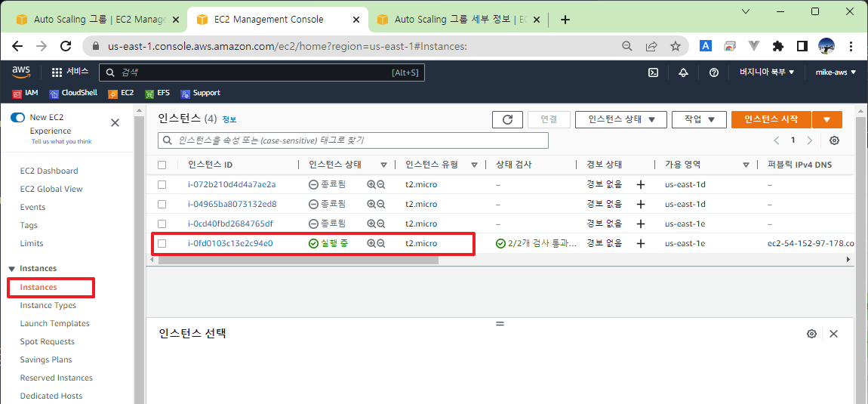Screen dimensions: 868x404
Task: Open the 작업 actions dropdown
Action: click(699, 119)
